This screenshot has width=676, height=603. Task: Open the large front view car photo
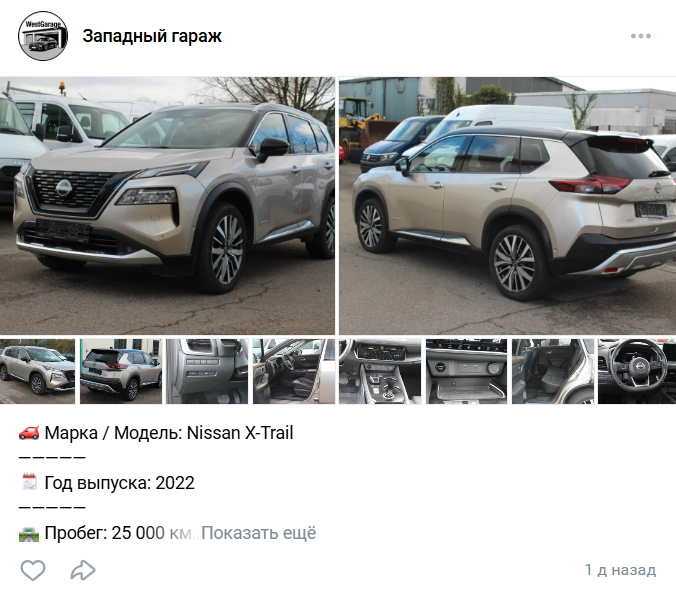167,206
